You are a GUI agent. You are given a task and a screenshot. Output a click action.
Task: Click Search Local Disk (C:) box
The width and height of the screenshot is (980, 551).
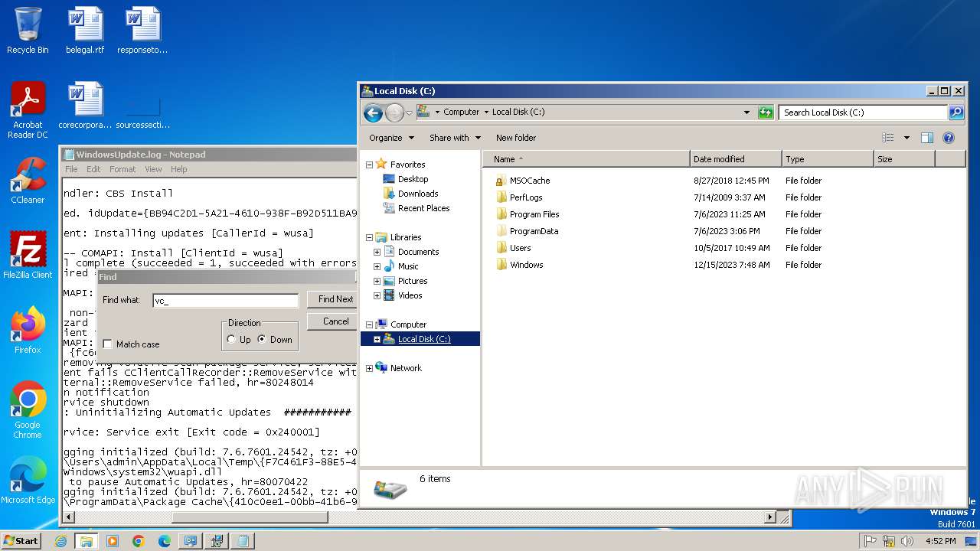coord(864,112)
